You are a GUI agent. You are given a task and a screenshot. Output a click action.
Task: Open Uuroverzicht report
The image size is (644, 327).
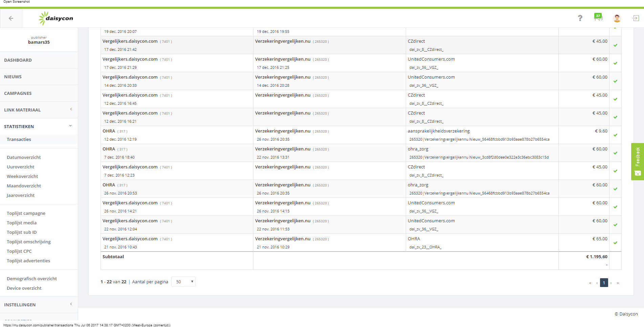21,167
